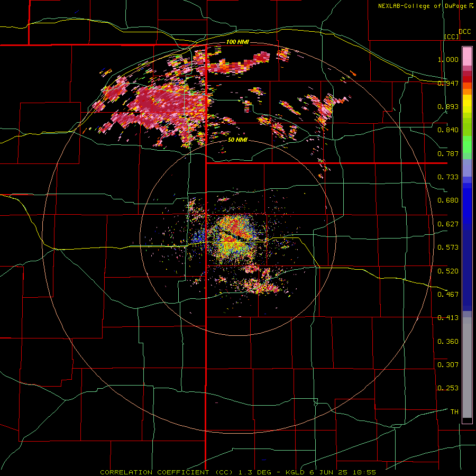476x476 pixels.
Task: Pick the bright green color bar segment
Action: pos(467,144)
